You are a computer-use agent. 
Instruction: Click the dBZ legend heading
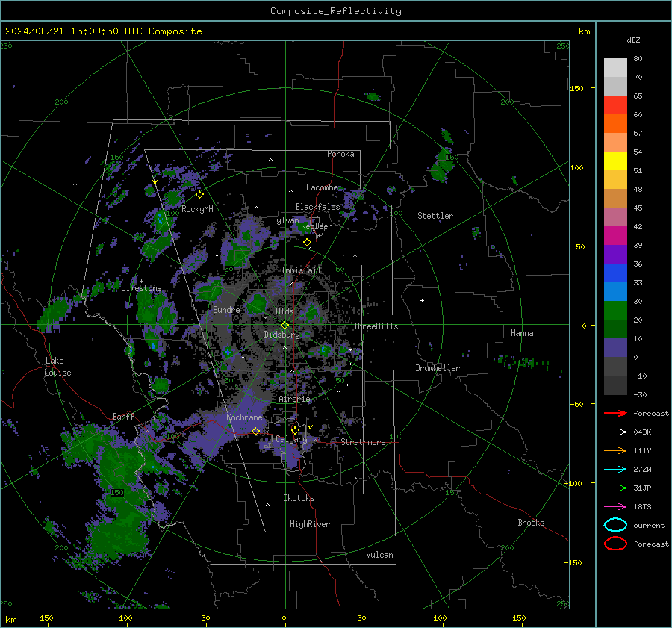633,40
